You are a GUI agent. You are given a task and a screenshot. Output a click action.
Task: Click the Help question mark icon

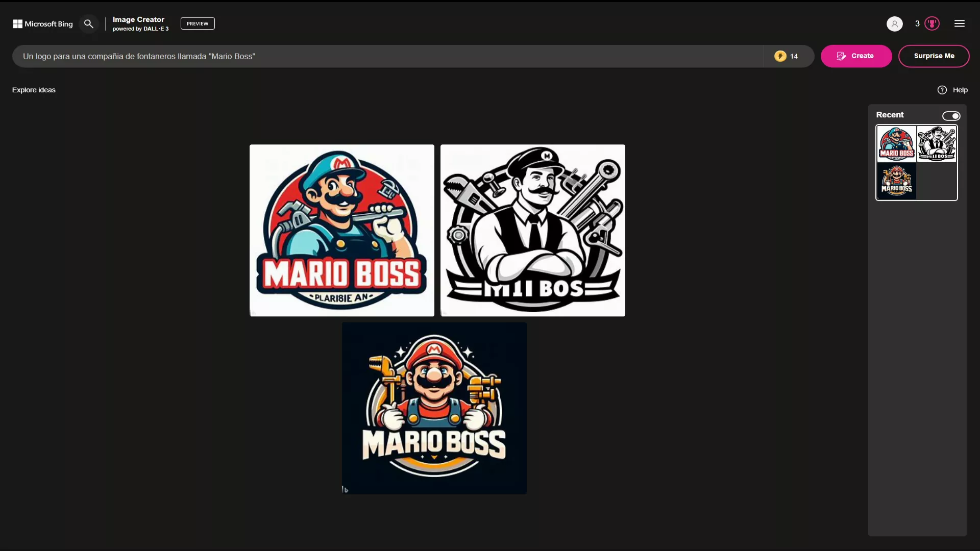(942, 90)
